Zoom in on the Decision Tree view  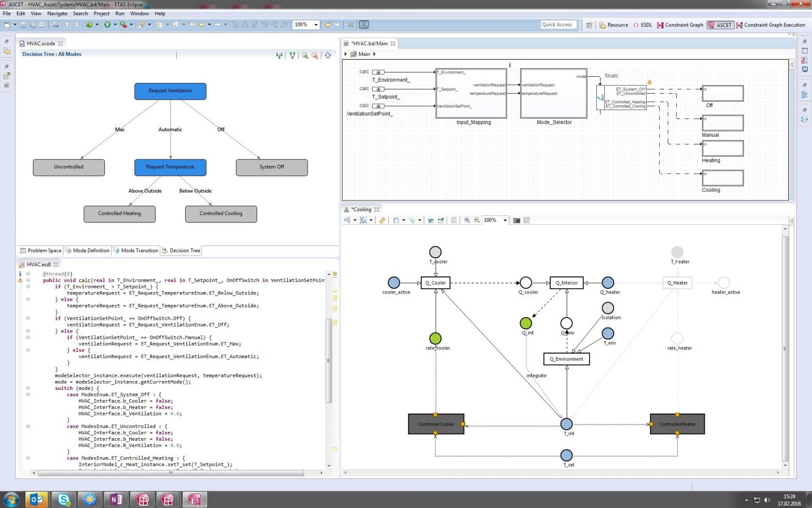[x=304, y=56]
